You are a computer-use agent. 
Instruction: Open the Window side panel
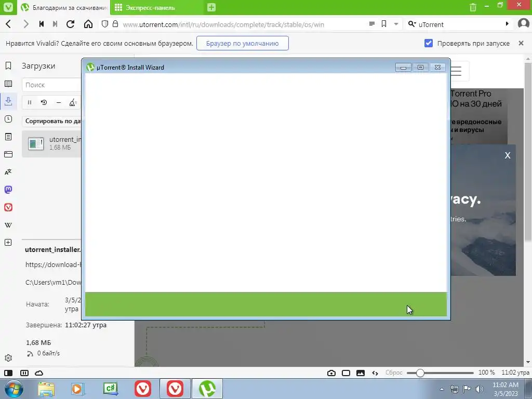8,154
